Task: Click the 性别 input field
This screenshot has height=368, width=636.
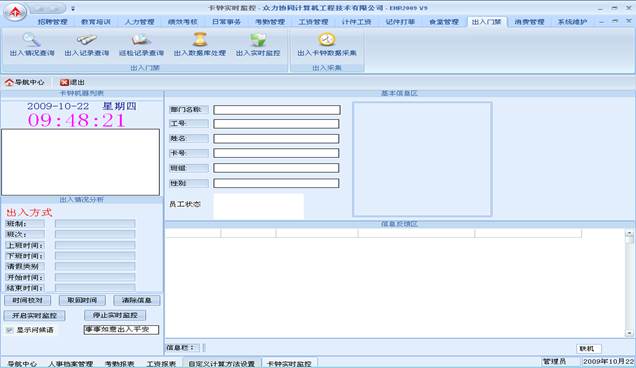Action: pyautogui.click(x=276, y=183)
